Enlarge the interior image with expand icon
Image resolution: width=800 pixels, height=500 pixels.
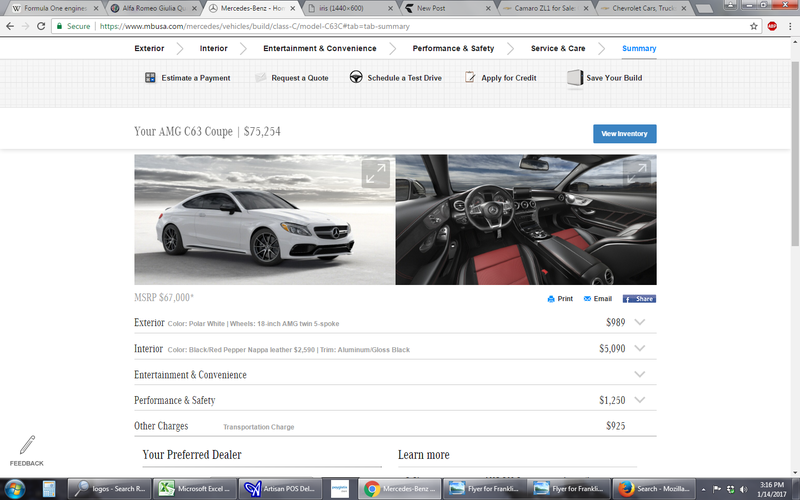637,173
